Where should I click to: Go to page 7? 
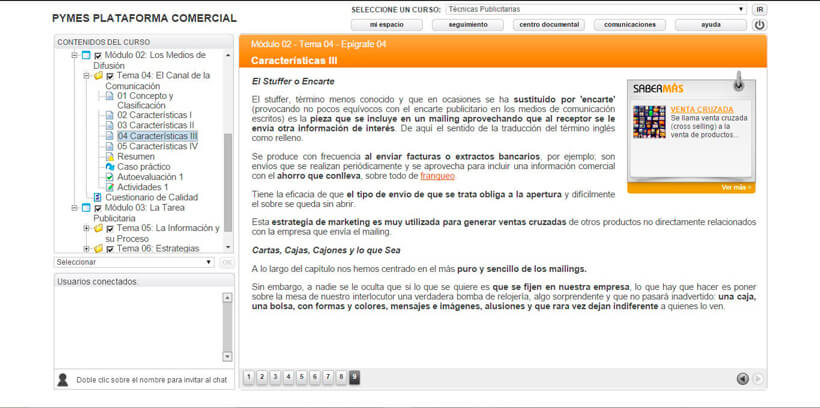click(328, 377)
